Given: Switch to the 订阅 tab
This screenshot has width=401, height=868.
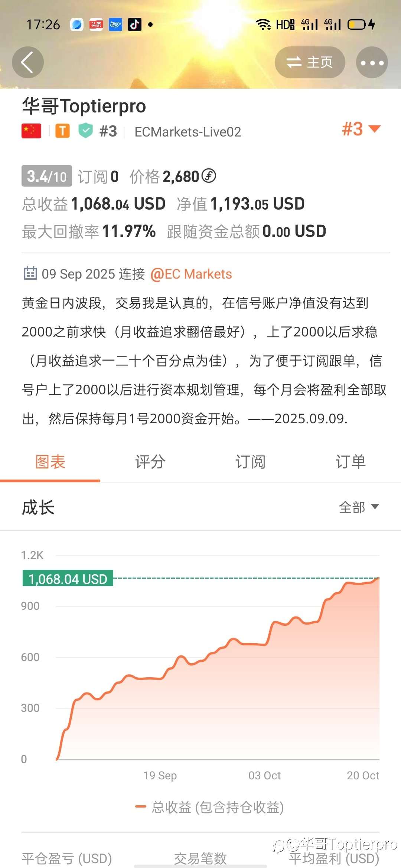Looking at the screenshot, I should 250,462.
